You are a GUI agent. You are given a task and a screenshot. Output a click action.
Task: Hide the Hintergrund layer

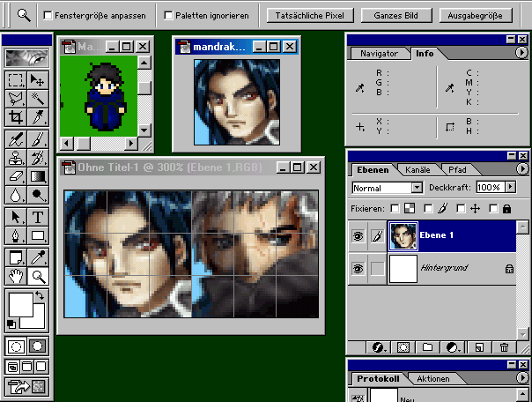[x=358, y=269]
